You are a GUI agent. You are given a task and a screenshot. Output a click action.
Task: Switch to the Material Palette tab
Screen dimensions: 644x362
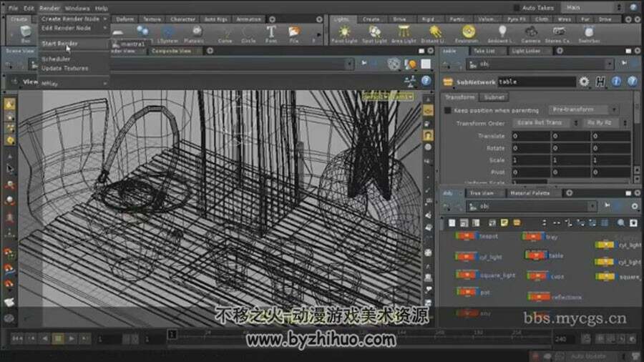[x=530, y=193]
